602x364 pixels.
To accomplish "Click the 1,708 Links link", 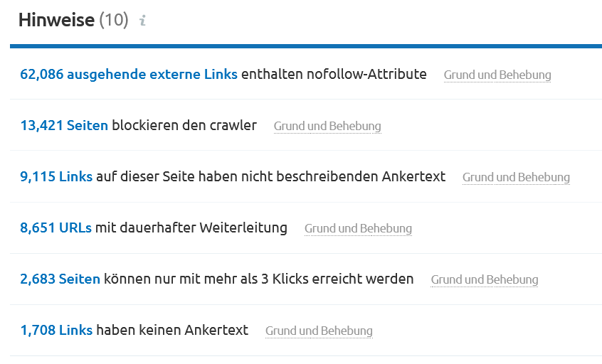I will 56,331.
